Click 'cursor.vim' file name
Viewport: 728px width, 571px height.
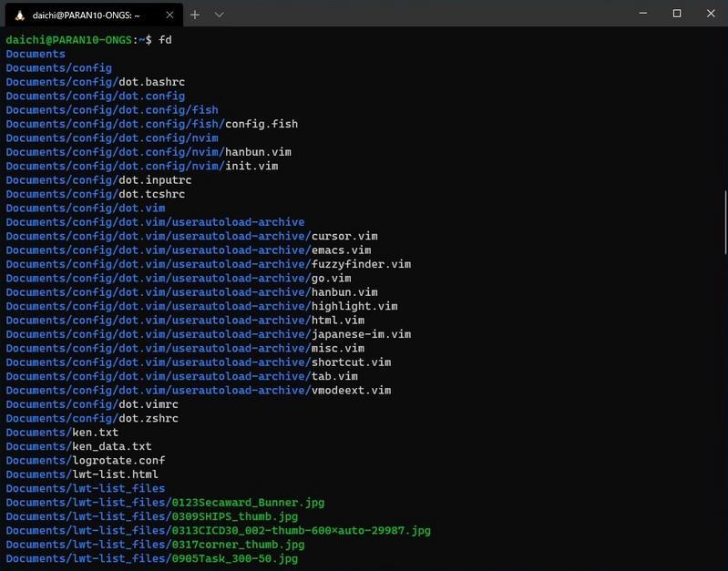(344, 236)
